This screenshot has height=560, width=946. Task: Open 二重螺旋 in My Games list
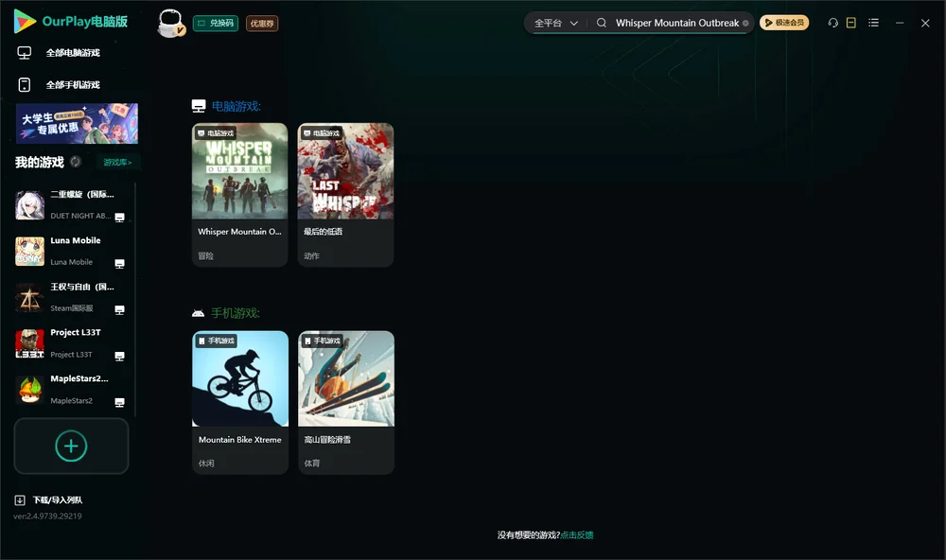pos(71,205)
